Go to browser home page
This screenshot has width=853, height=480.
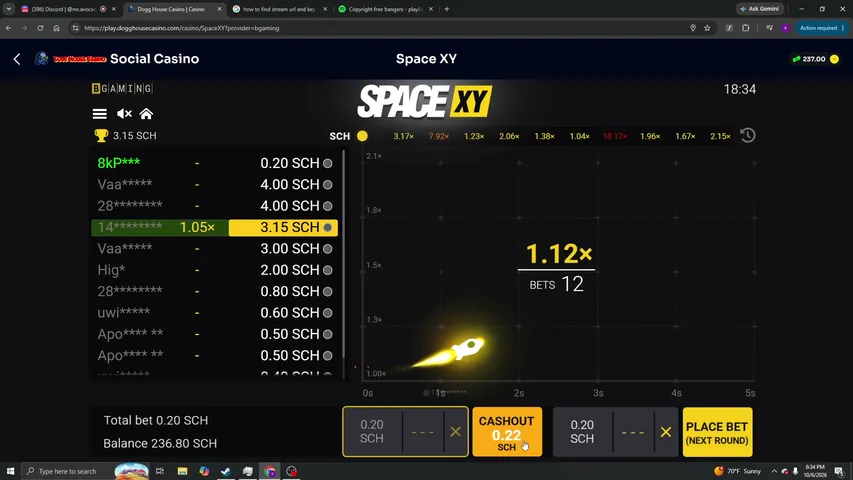pyautogui.click(x=56, y=28)
